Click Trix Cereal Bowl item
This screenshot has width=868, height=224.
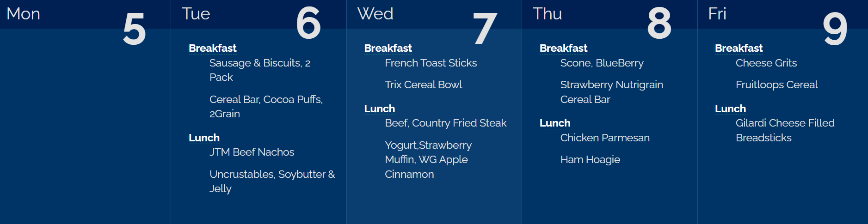[x=423, y=85]
